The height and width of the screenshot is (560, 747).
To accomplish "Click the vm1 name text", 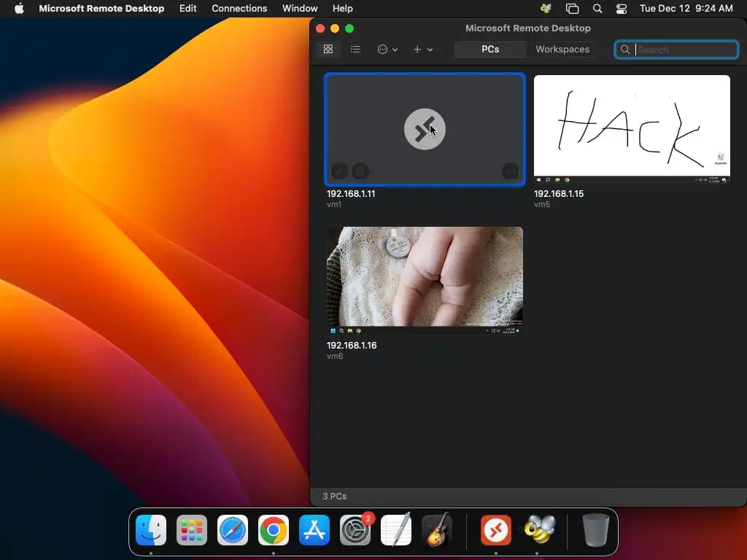I will 334,204.
